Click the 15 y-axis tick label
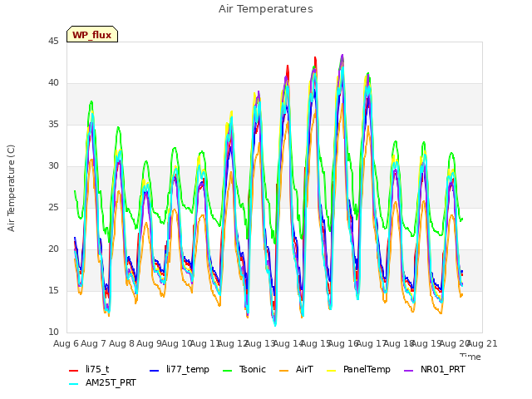This screenshot has width=532, height=399. click(53, 290)
